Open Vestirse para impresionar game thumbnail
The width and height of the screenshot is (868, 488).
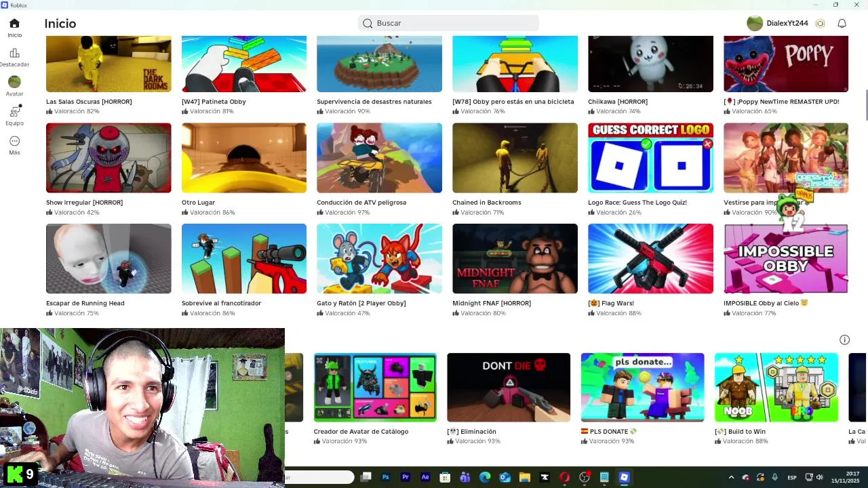[786, 158]
